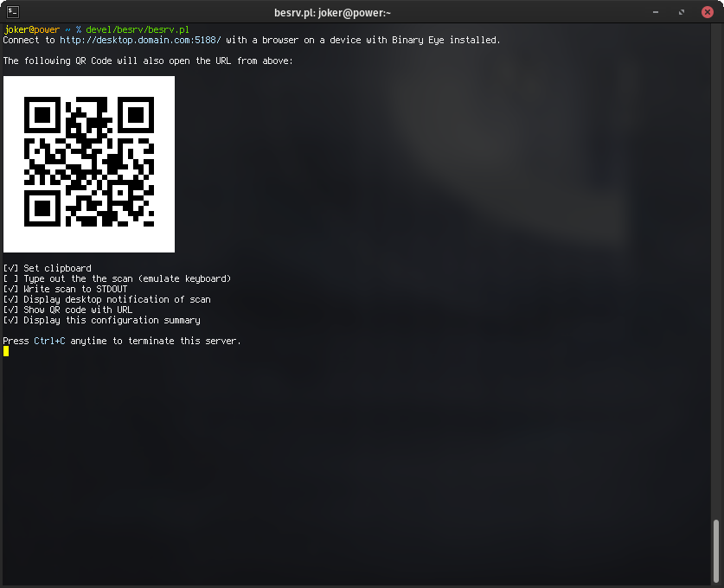
Task: Click the text 'Binary Eye installed.'
Action: point(446,40)
